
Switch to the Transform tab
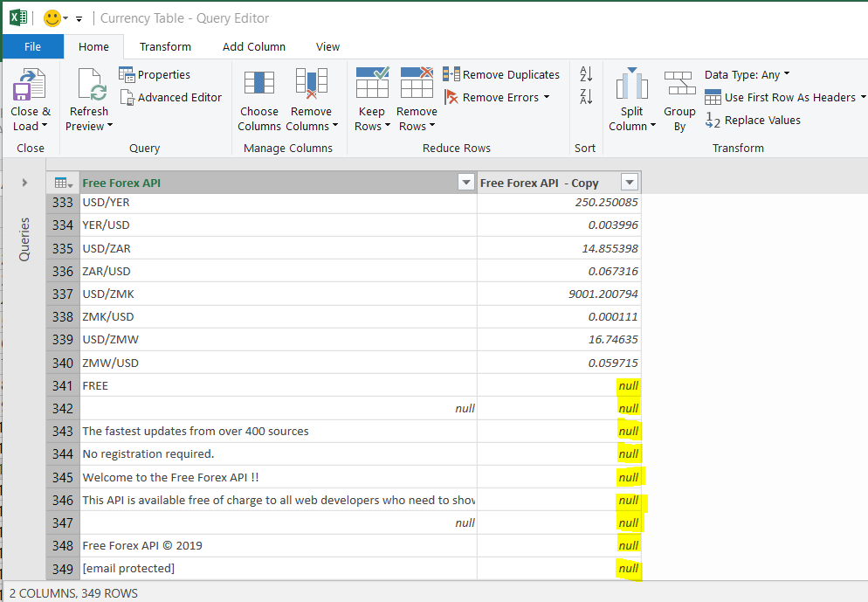pos(165,46)
